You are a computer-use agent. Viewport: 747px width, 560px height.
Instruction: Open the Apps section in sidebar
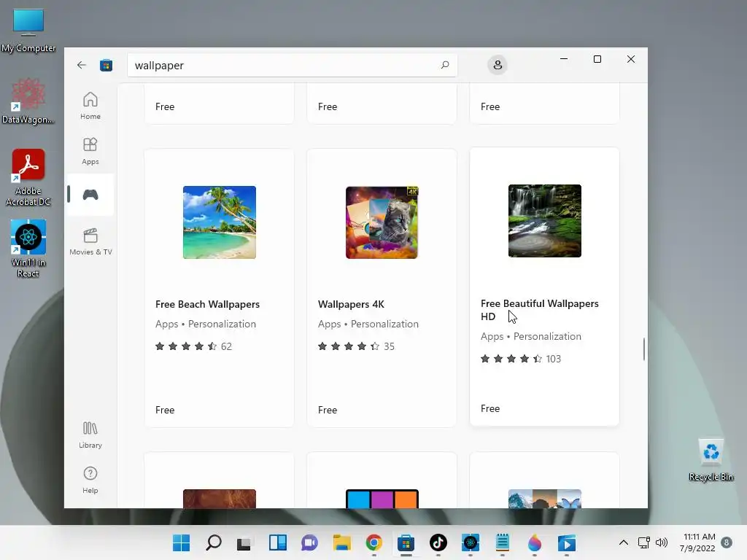[x=90, y=151]
